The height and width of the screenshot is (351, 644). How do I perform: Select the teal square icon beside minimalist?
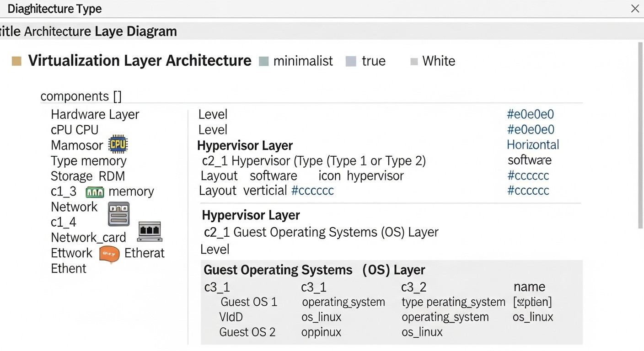pos(264,60)
